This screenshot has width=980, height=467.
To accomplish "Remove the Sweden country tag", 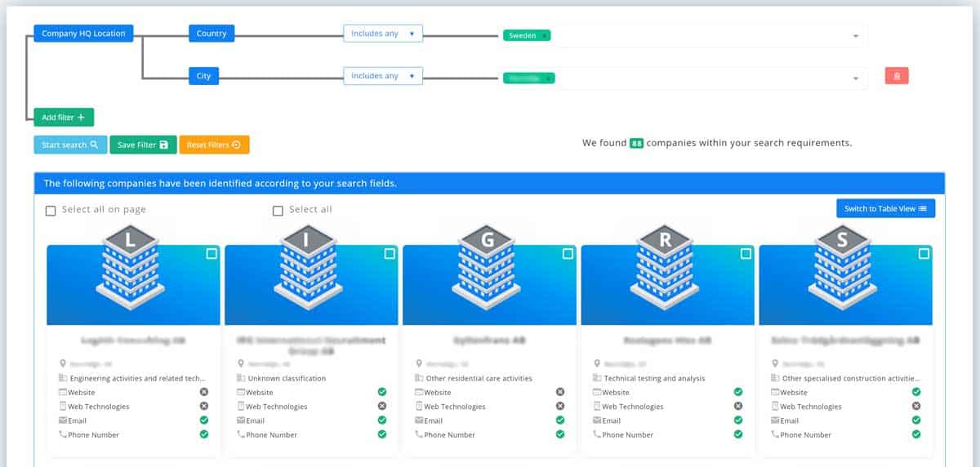I will 544,36.
